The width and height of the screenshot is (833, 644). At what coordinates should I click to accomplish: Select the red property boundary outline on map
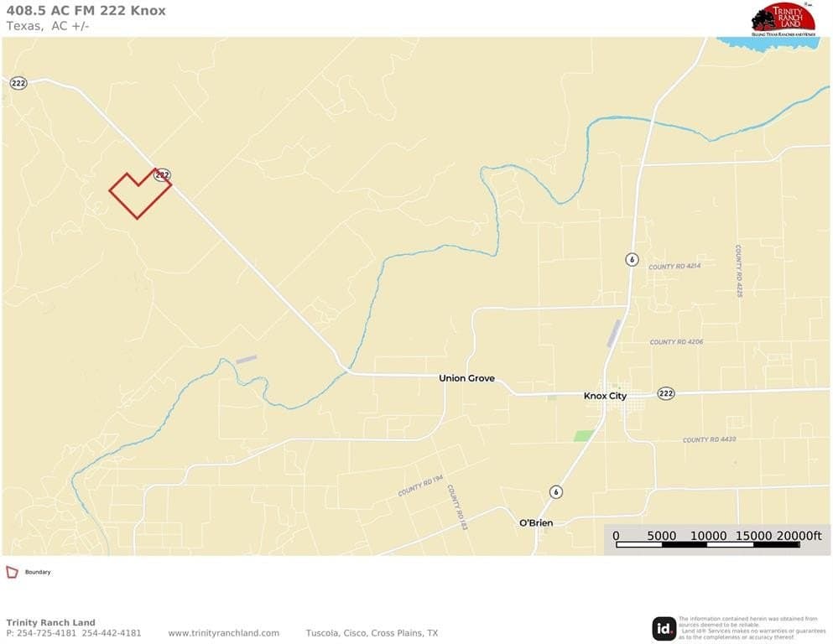[x=140, y=193]
